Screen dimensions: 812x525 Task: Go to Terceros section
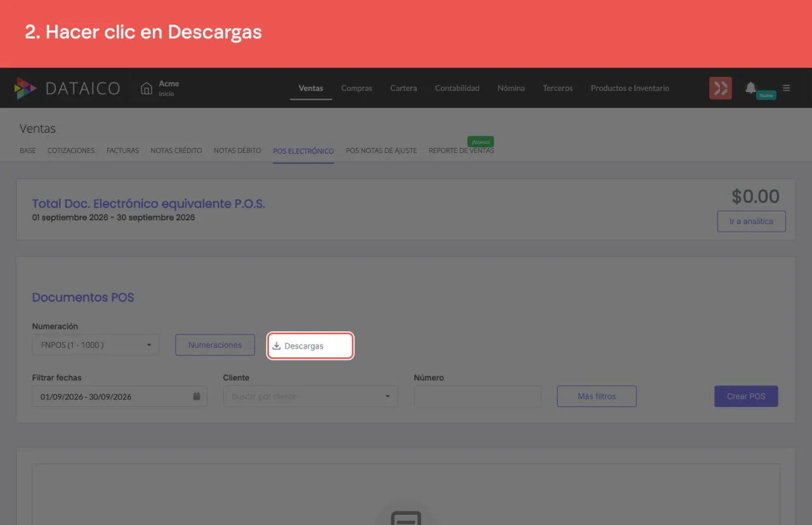[558, 88]
